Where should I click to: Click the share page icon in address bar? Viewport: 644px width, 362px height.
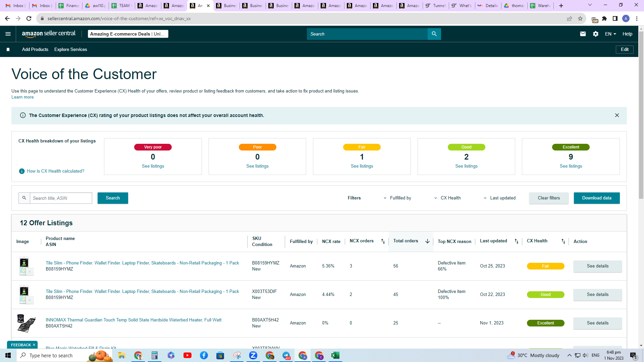pyautogui.click(x=570, y=18)
